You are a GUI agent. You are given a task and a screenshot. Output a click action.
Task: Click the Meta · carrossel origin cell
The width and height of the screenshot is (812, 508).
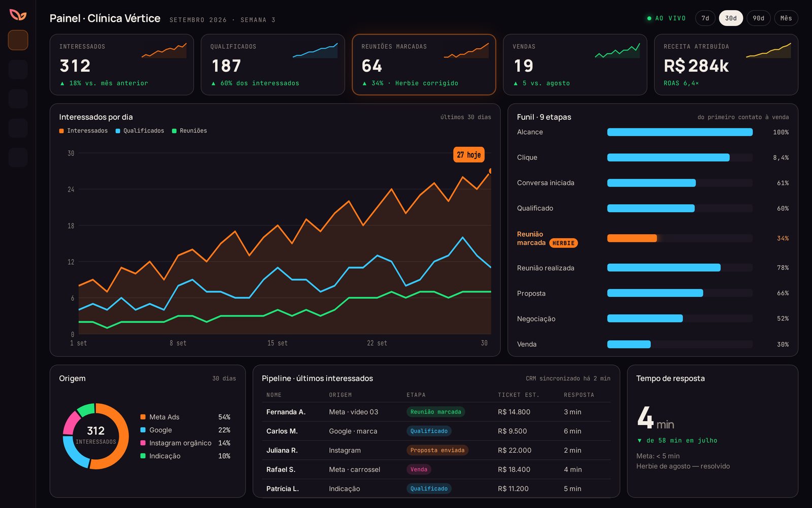point(354,469)
